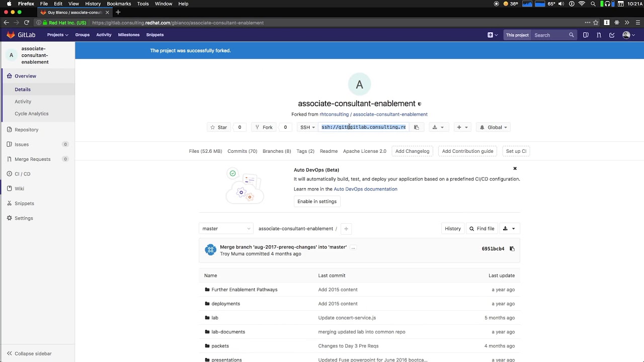Click the History button
Image resolution: width=644 pixels, height=362 pixels.
point(453,229)
